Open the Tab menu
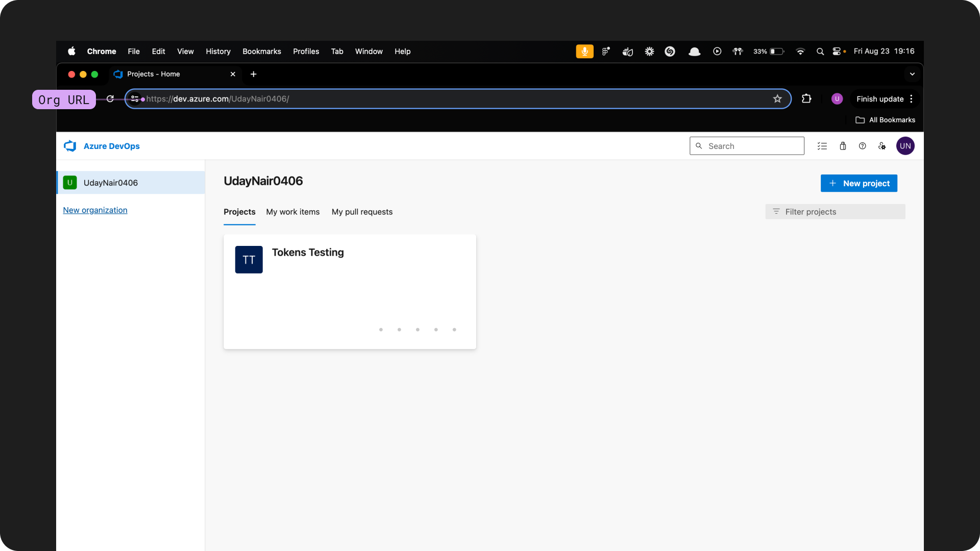Screen dimensions: 980x551 pos(337,51)
